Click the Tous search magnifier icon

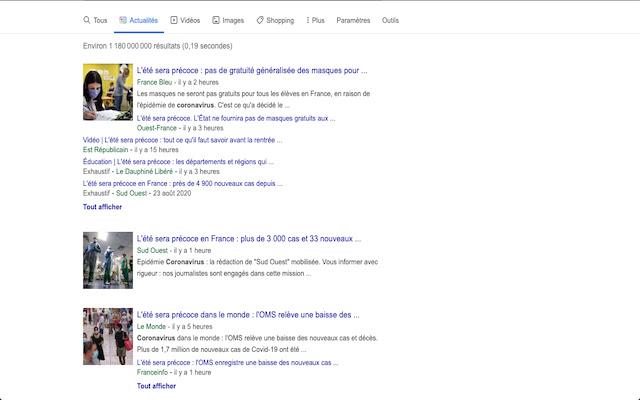point(87,20)
